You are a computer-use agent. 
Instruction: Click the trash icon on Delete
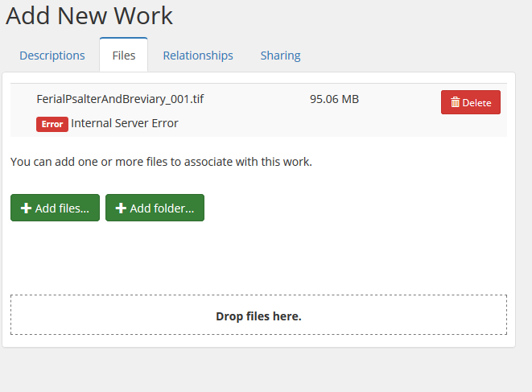(455, 102)
